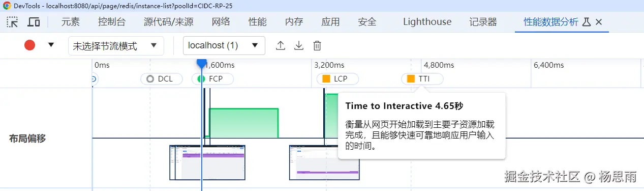Expand the record options arrow
Screen dimensions: 644x191
[x=51, y=45]
